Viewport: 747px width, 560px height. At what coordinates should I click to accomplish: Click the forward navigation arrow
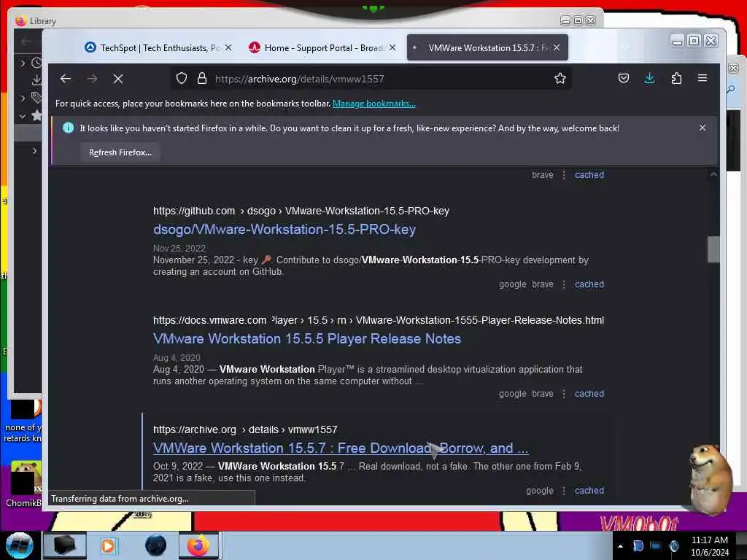point(92,79)
